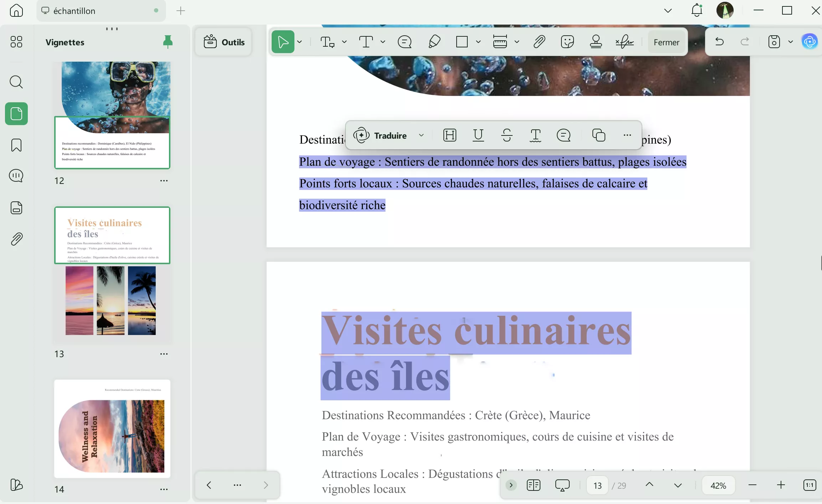Open the sticker tool
This screenshot has height=504, width=822.
[x=567, y=41]
